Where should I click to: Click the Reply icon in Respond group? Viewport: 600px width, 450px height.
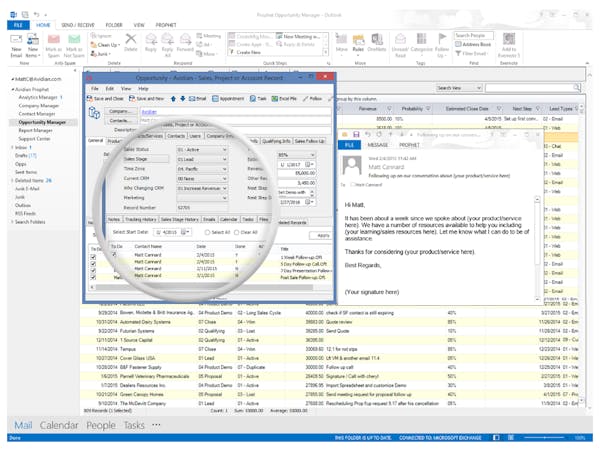click(151, 42)
